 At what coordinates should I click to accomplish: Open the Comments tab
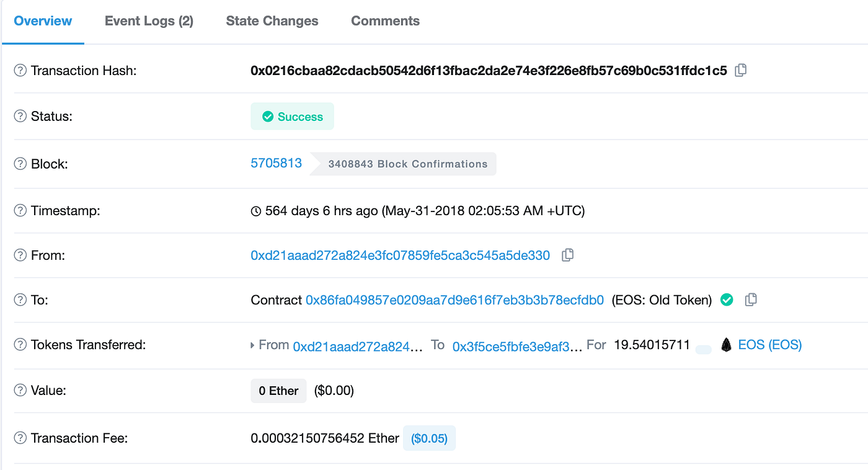tap(385, 21)
